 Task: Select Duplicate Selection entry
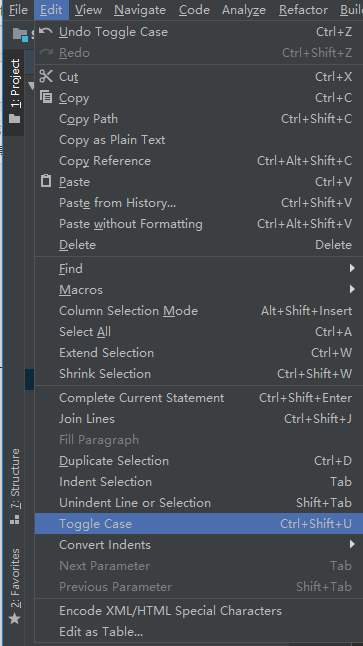point(199,461)
